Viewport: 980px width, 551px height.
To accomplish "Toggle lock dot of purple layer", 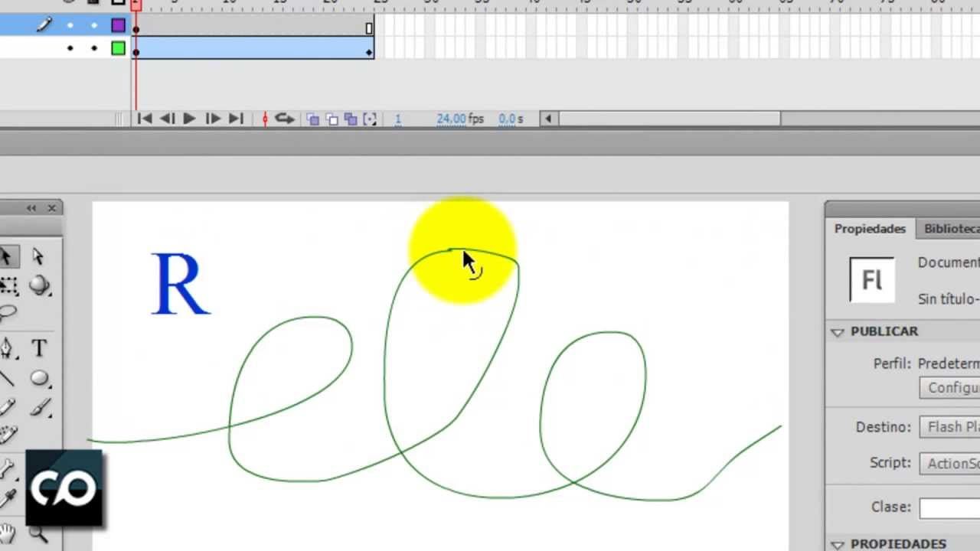I will (94, 25).
